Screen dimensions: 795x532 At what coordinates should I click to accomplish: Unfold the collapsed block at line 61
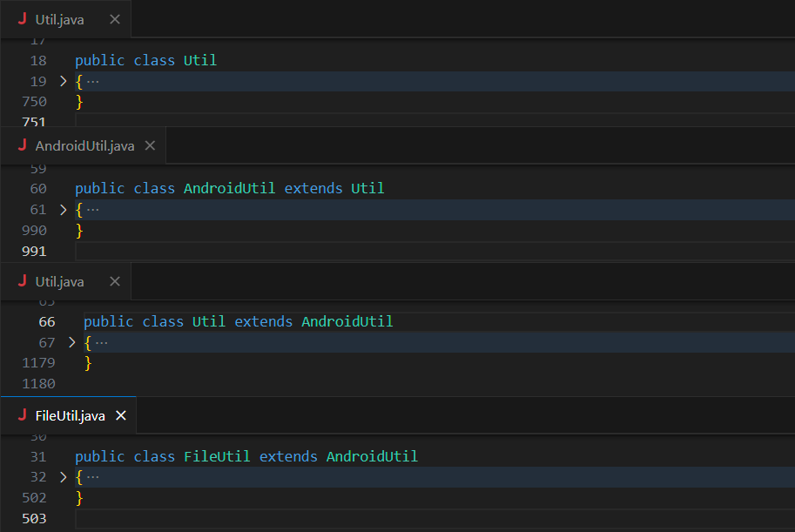coord(63,209)
